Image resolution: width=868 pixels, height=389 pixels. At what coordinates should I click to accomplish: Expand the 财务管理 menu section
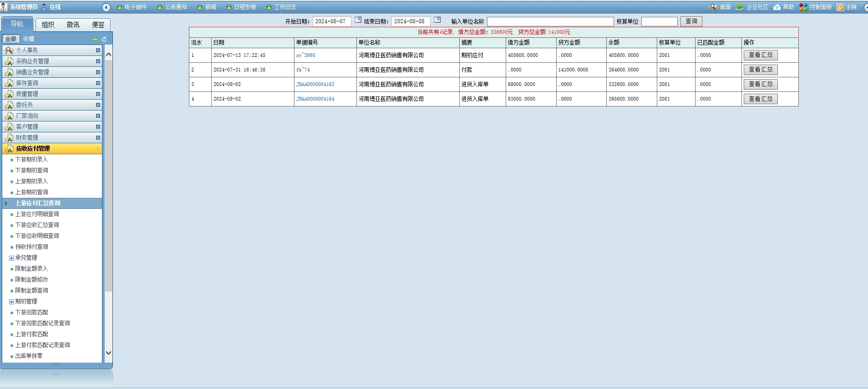coord(98,137)
